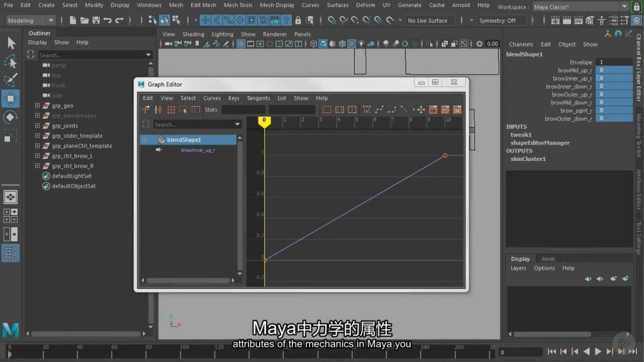Activate the Scale tool
This screenshot has height=362, width=644.
10,136
